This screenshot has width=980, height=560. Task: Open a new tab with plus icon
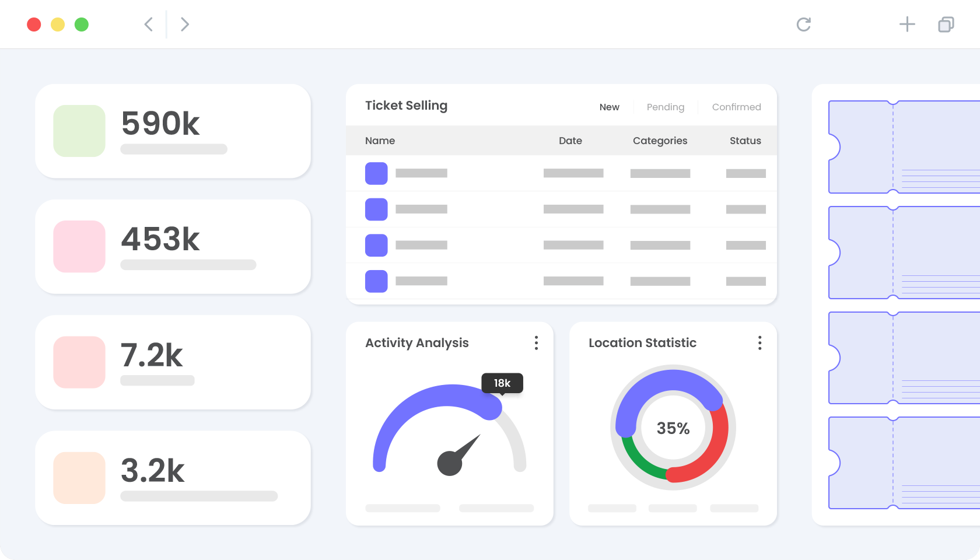tap(907, 24)
